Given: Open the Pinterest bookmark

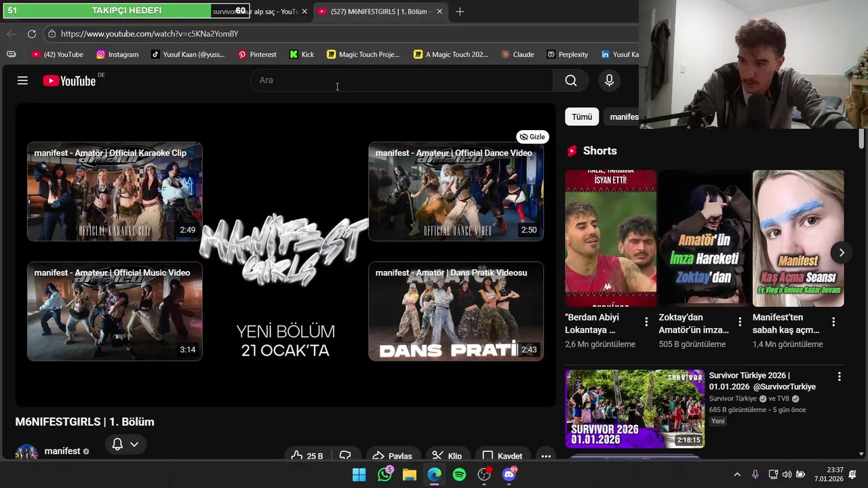Looking at the screenshot, I should [x=257, y=54].
